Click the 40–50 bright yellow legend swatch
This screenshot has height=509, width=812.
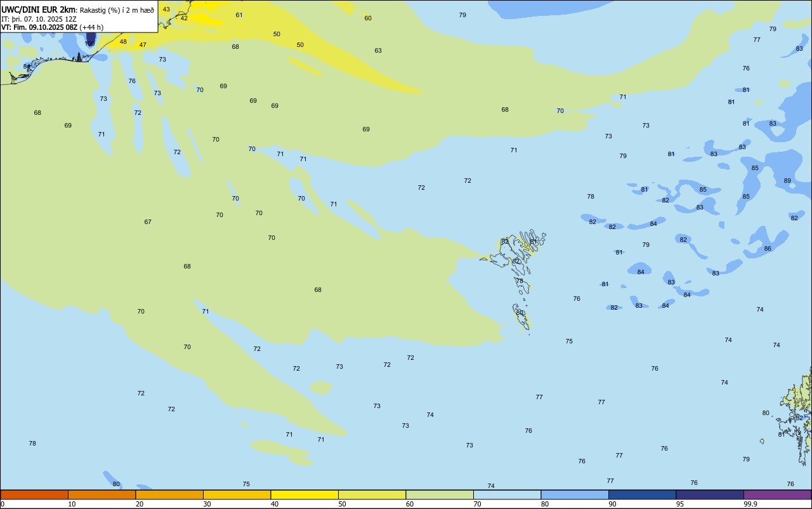[x=304, y=494]
